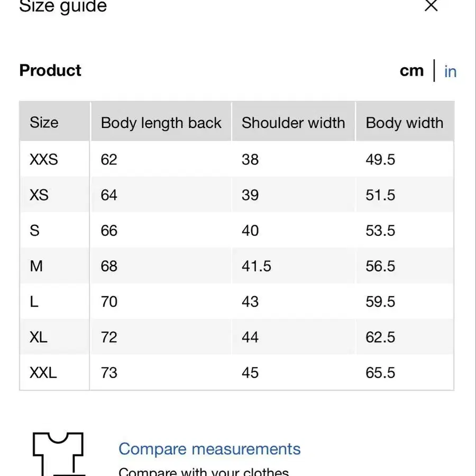The width and height of the screenshot is (476, 476).
Task: Select the L size row
Action: pyautogui.click(x=34, y=301)
